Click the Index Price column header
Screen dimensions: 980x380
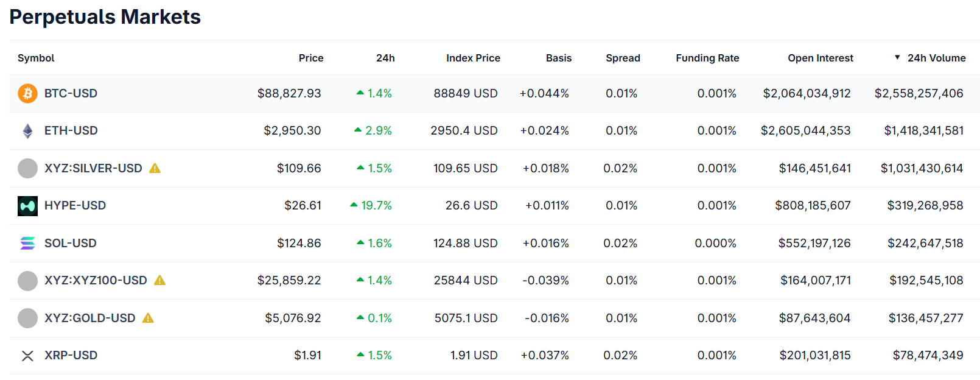(473, 58)
